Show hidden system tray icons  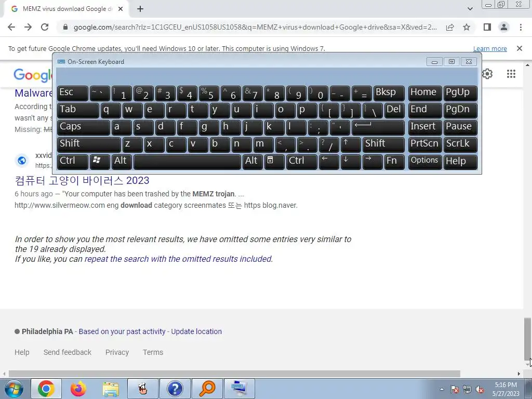point(442,389)
